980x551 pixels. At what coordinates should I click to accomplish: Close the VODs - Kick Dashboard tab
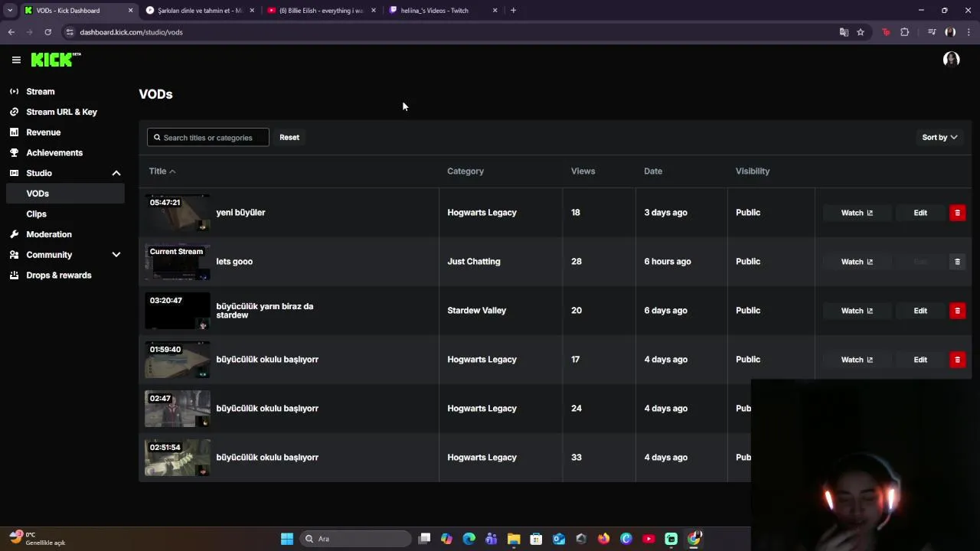click(x=130, y=11)
